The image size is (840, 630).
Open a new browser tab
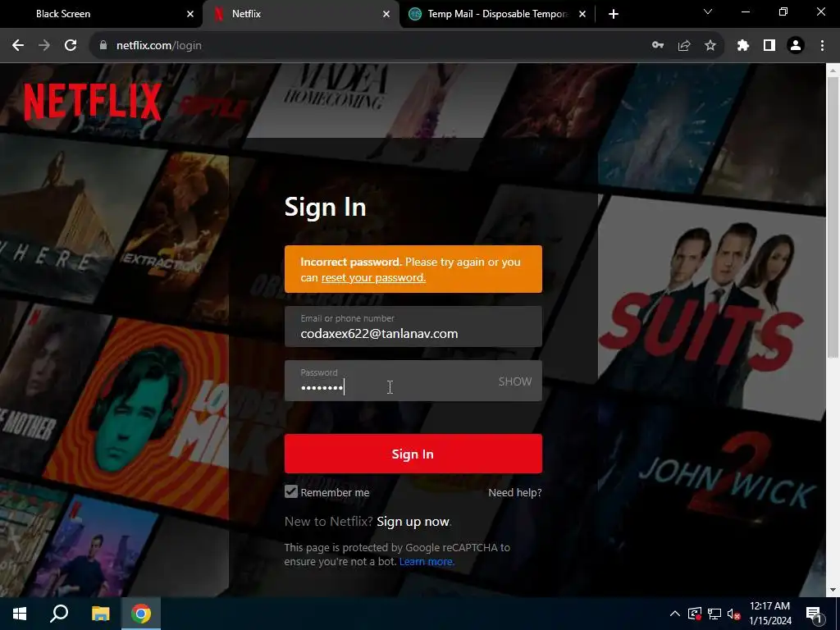(x=614, y=14)
